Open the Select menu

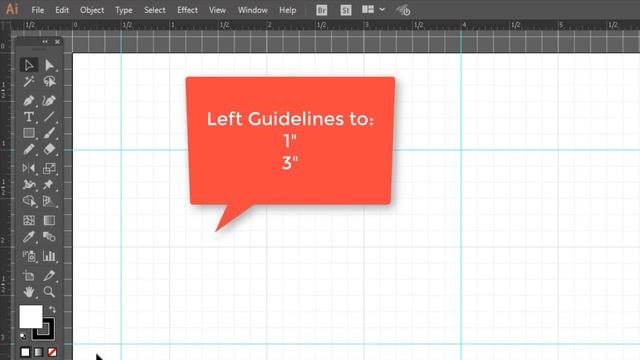point(155,10)
